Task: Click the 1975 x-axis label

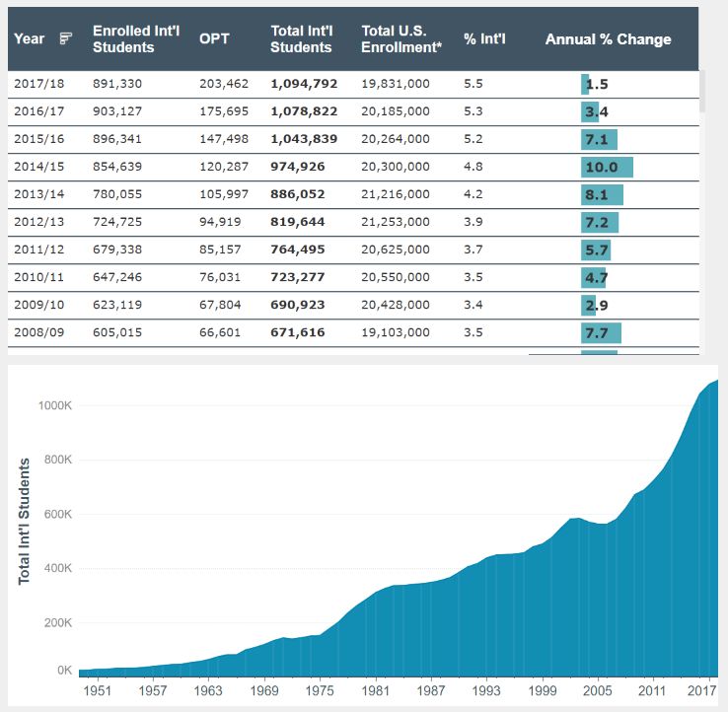Action: 320,690
